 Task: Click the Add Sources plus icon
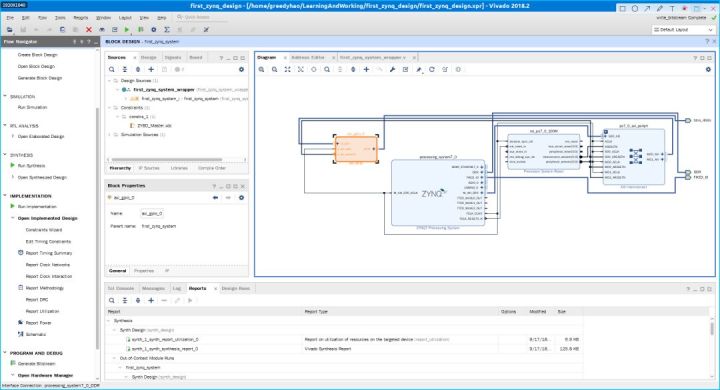click(151, 69)
